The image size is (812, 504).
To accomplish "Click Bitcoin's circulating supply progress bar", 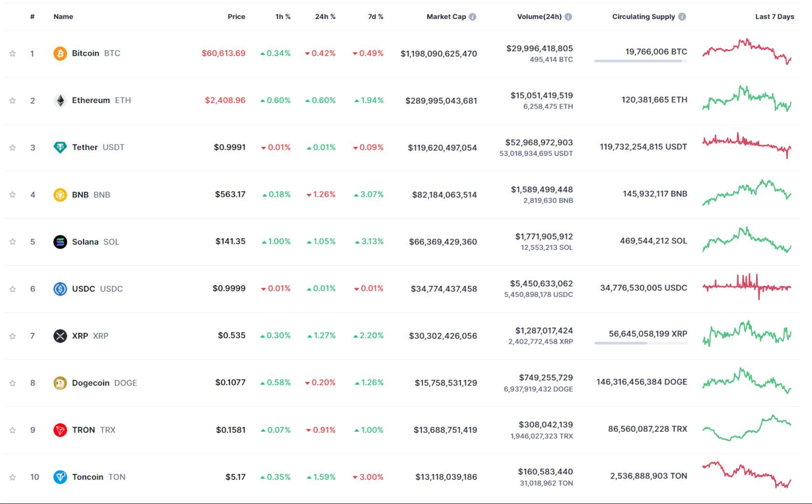I will [640, 61].
